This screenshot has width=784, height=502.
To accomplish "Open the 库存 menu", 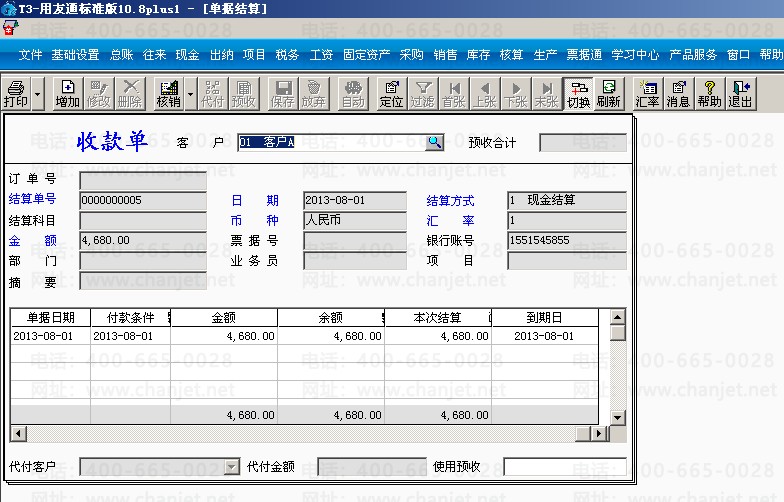I will pos(478,54).
